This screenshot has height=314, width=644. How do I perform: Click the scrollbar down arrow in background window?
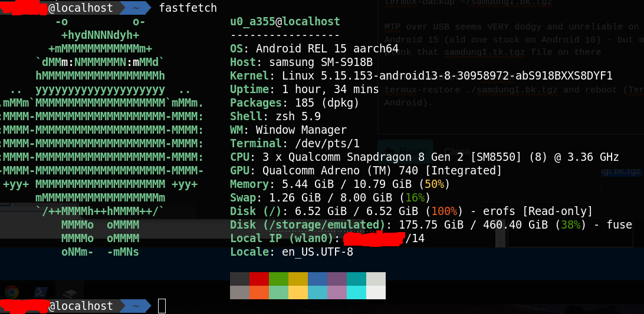coord(500,243)
